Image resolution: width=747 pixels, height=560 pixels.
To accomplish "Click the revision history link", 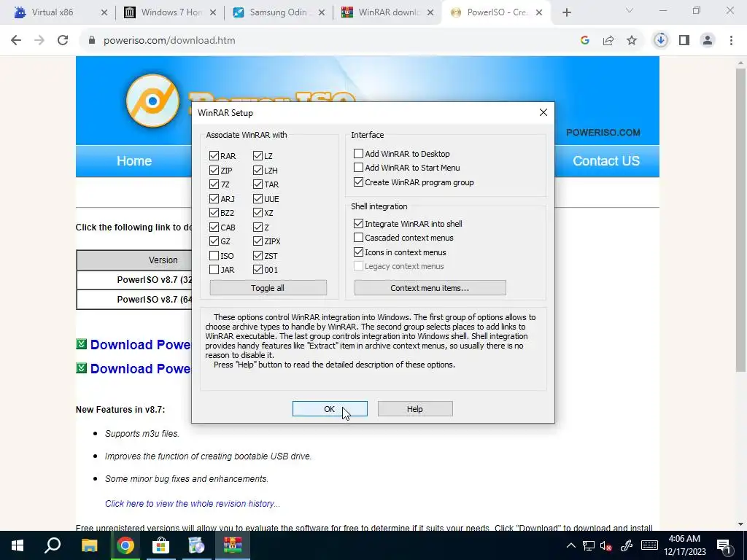I will 193,504.
